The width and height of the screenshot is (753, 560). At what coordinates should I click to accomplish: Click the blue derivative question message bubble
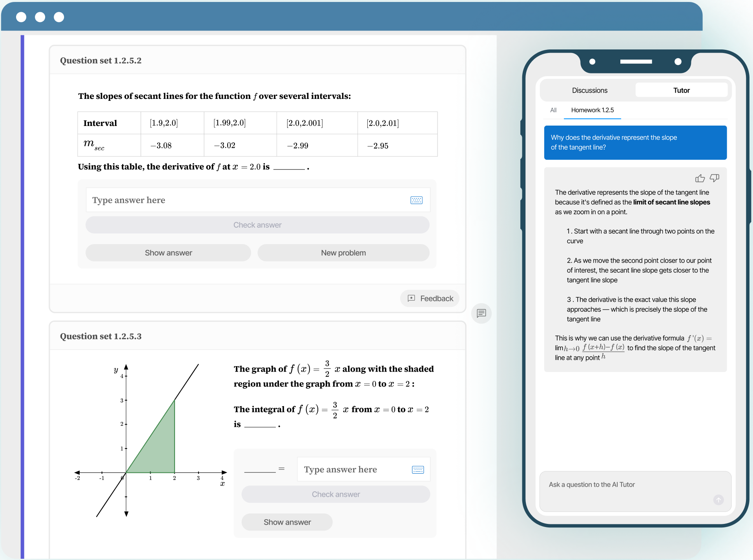[x=635, y=142]
